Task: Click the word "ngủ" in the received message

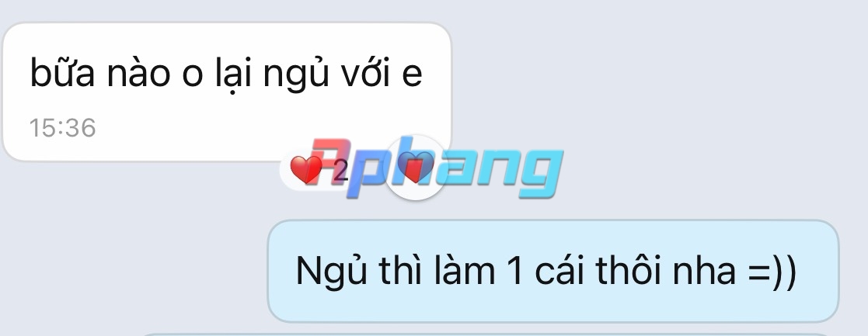Action: 296,74
